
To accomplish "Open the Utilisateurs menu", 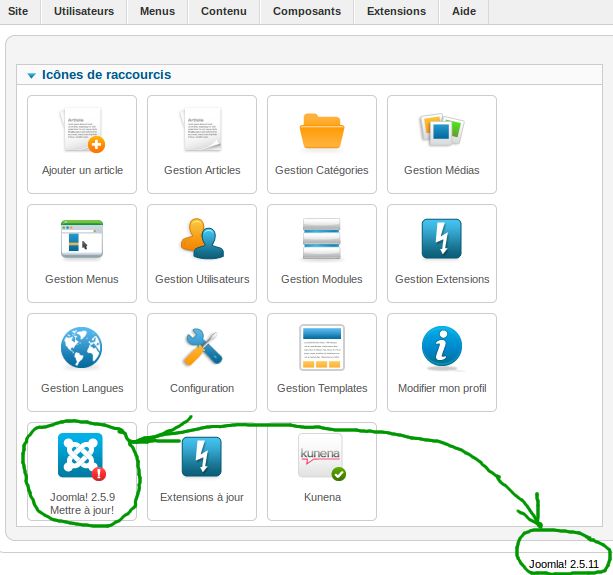I will (x=84, y=12).
